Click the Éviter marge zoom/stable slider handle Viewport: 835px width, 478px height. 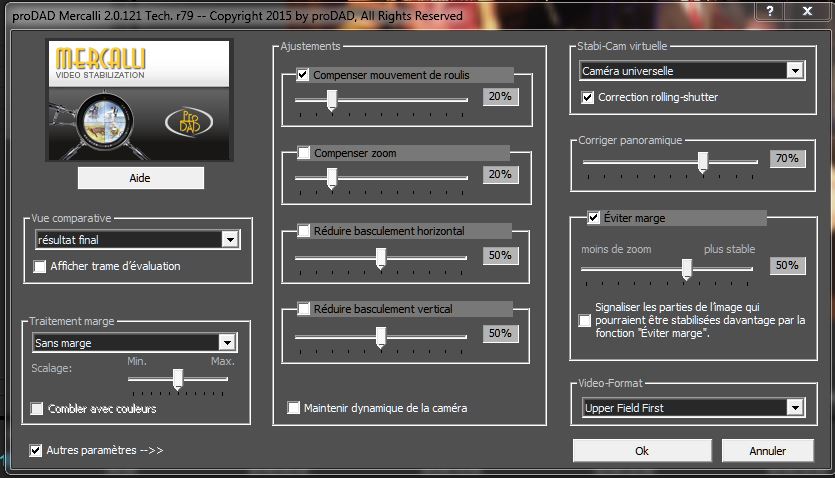[x=687, y=269]
